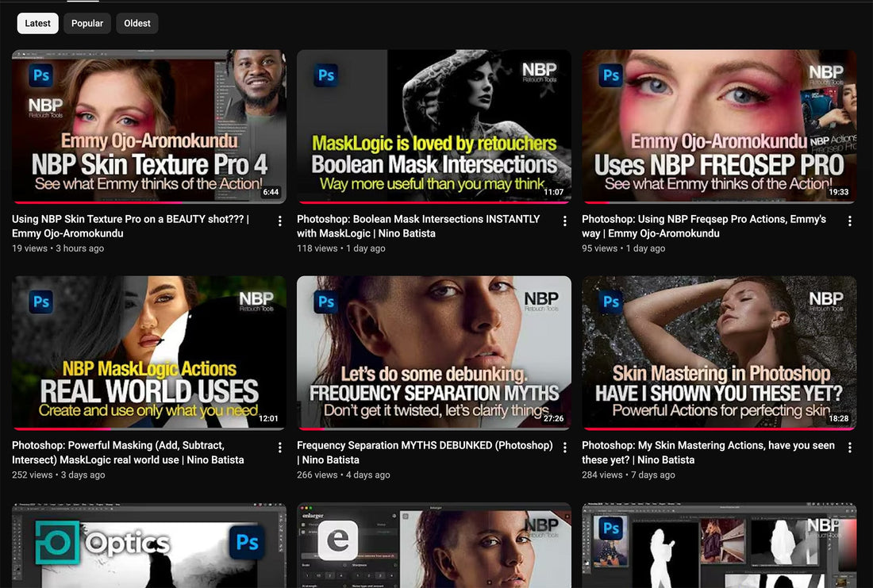
Task: Sort videos by Oldest
Action: (x=137, y=23)
